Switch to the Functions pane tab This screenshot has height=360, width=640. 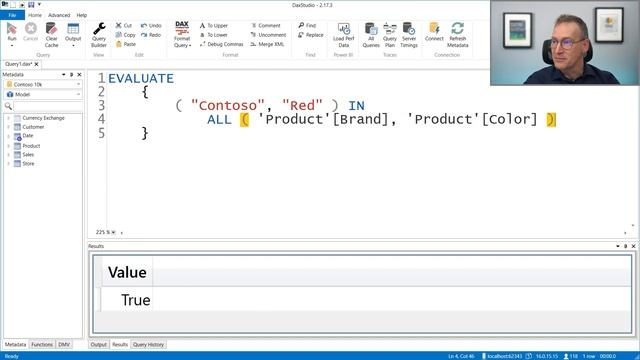[x=42, y=344]
